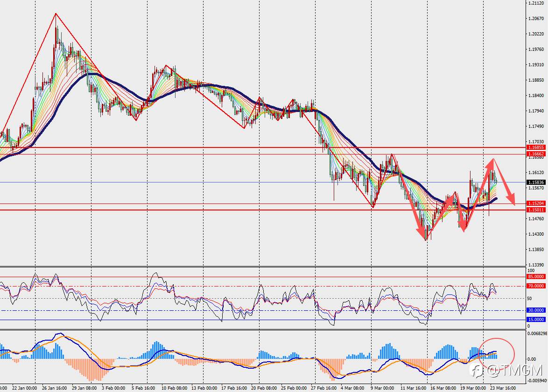Click the 50 midline value on oscillator scale
548x392 pixels.
[x=529, y=298]
